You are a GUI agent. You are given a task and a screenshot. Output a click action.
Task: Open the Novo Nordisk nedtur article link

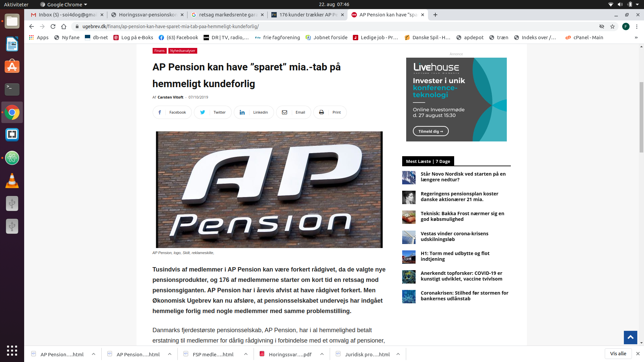(x=463, y=177)
